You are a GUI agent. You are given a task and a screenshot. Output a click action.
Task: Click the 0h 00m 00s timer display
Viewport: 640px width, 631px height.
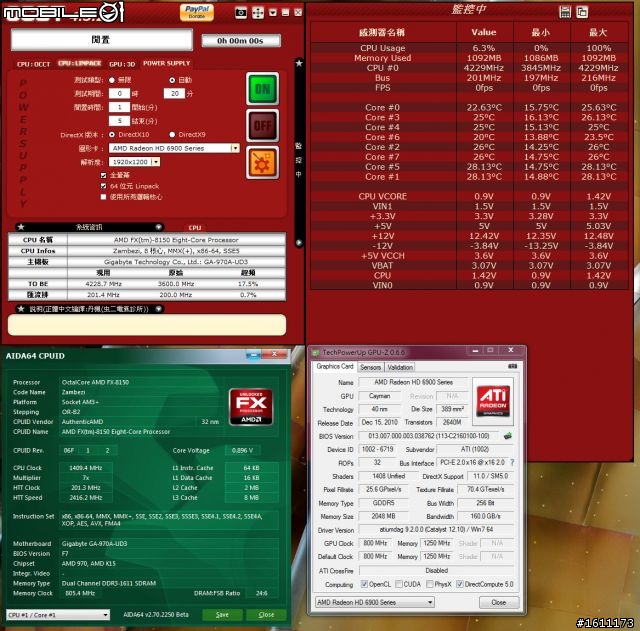[x=241, y=41]
